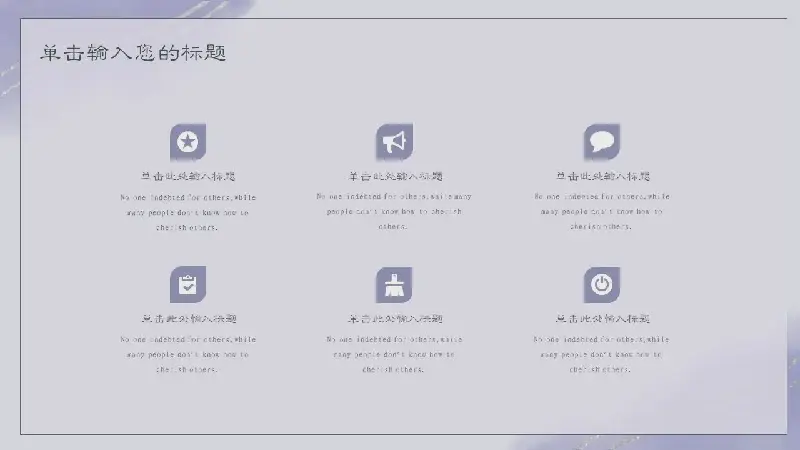Click the heading text under the clipboard icon
The width and height of the screenshot is (800, 450).
click(x=188, y=319)
